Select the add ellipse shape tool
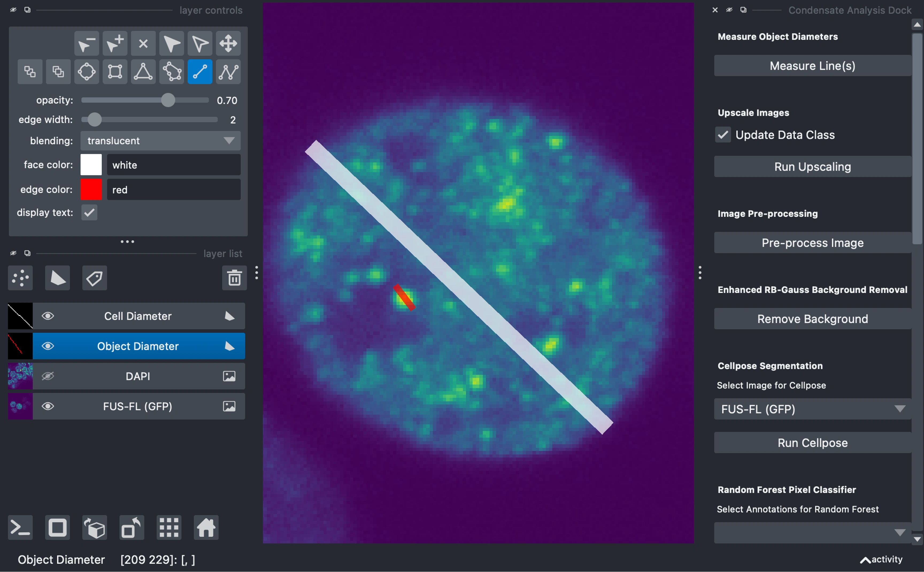This screenshot has height=572, width=924. pyautogui.click(x=87, y=72)
